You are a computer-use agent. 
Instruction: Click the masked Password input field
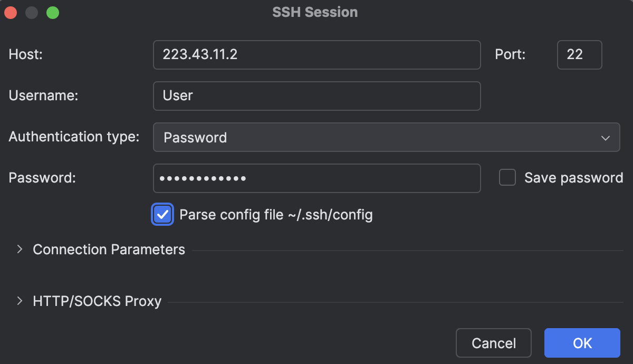(x=316, y=178)
